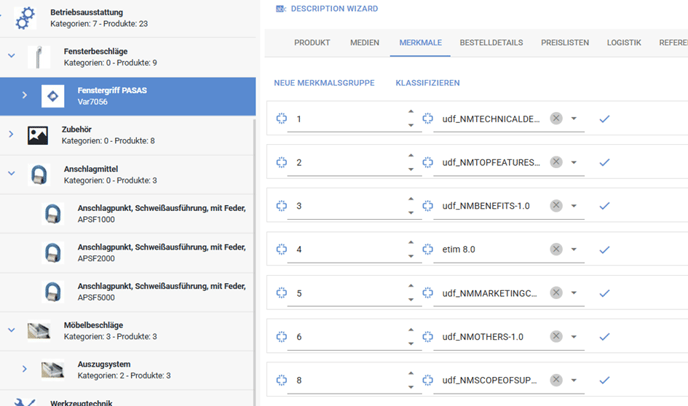The image size is (688, 406).
Task: Open the Preislisten tab
Action: pyautogui.click(x=565, y=43)
